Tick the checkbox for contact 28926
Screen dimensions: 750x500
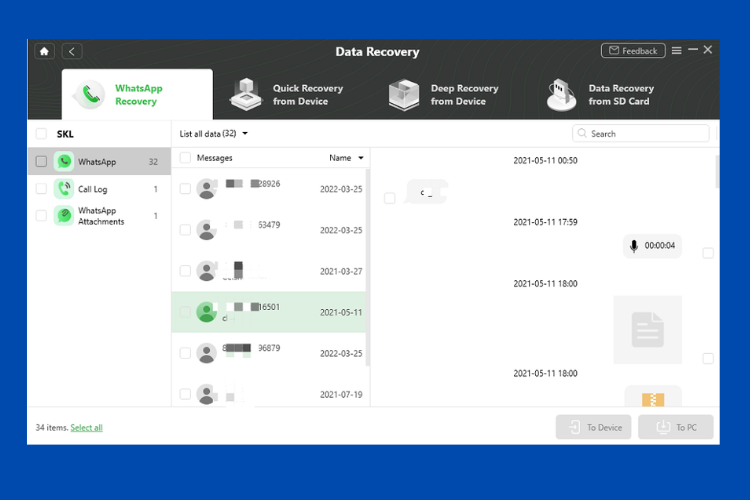click(185, 189)
